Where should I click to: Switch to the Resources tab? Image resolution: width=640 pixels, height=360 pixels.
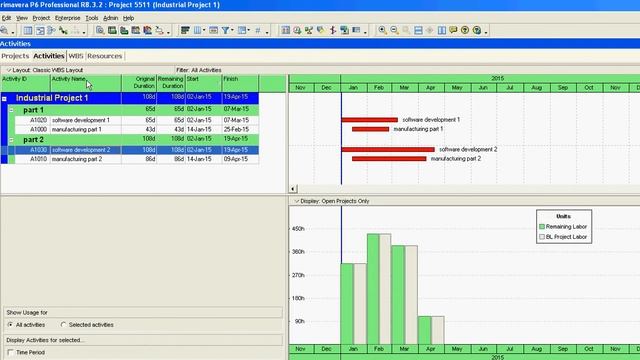coord(104,56)
